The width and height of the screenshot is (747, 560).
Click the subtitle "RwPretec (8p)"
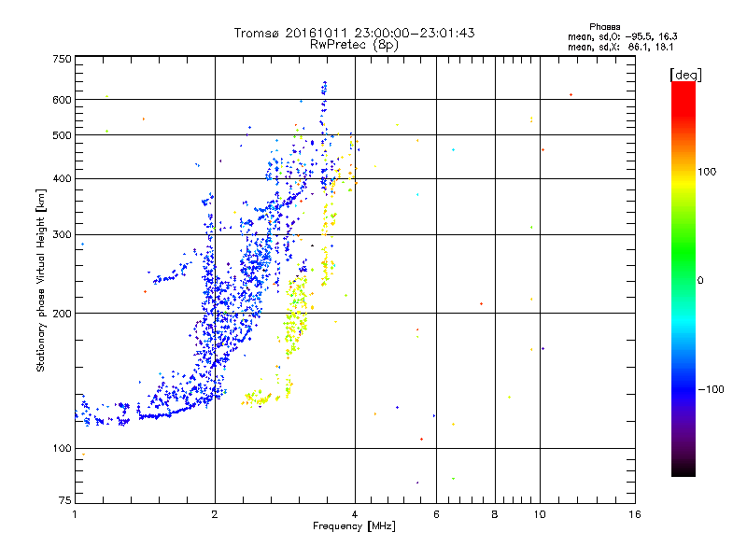(x=354, y=45)
